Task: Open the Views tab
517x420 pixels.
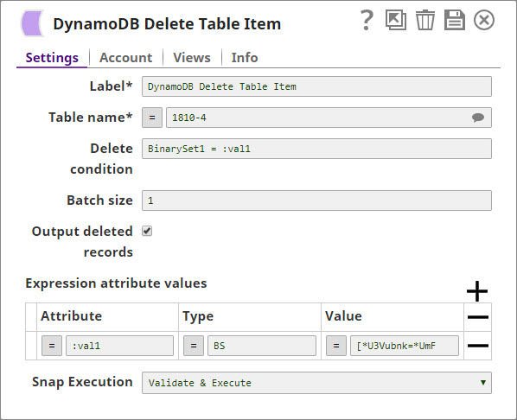Action: (x=192, y=58)
